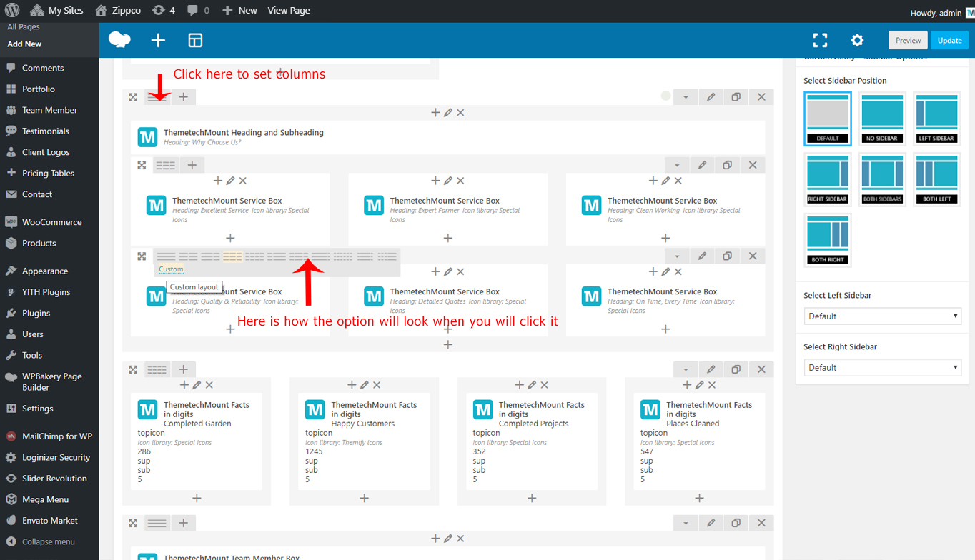Open column layout of Facts in digits row
The width and height of the screenshot is (975, 560).
[x=157, y=369]
